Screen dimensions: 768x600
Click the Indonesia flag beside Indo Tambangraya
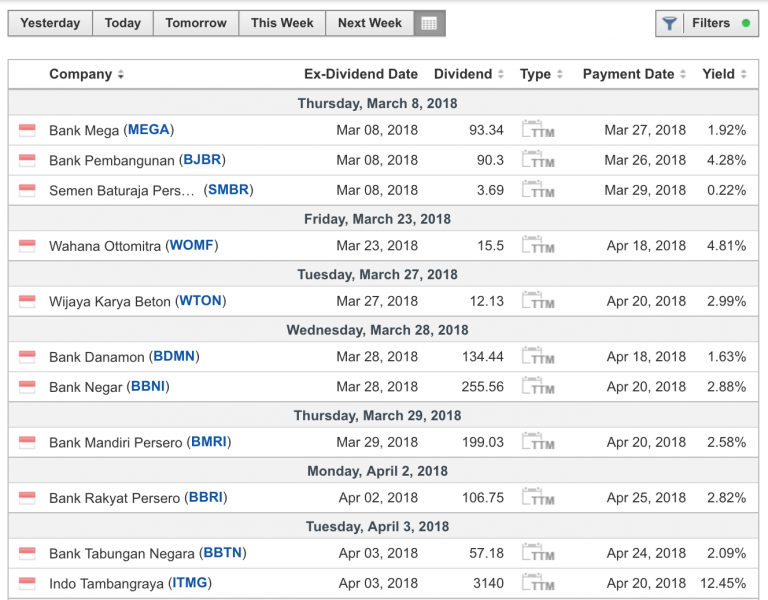pos(27,584)
